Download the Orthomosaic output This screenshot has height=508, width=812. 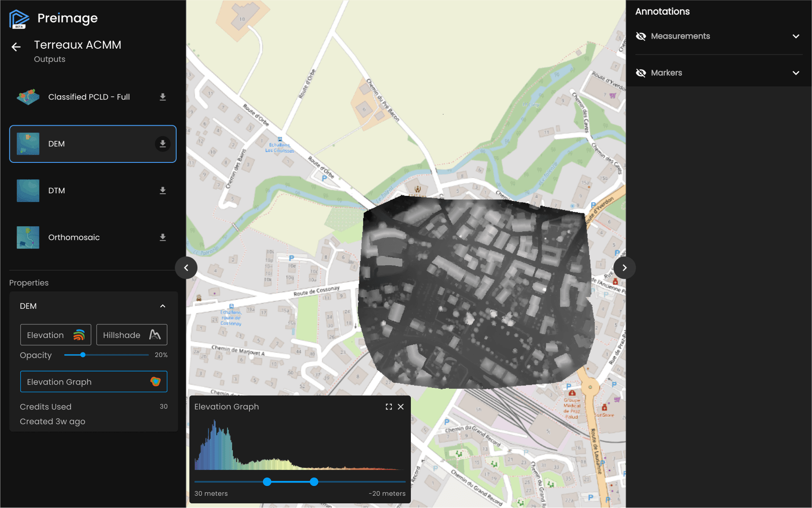(x=163, y=237)
